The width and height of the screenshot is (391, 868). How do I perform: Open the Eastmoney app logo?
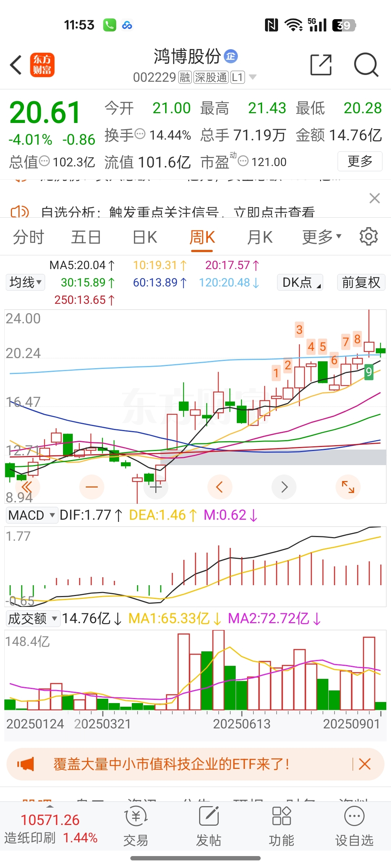pos(42,65)
